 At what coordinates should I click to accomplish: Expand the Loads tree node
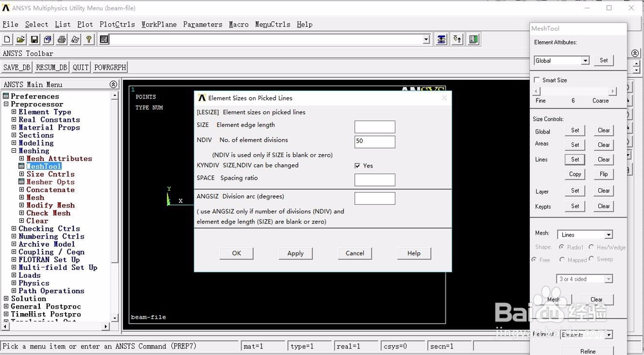14,275
